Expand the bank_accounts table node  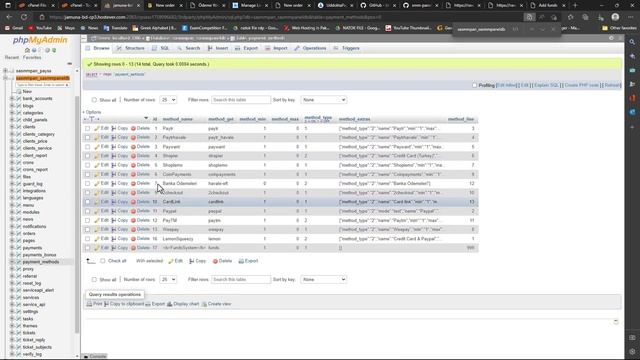12,99
